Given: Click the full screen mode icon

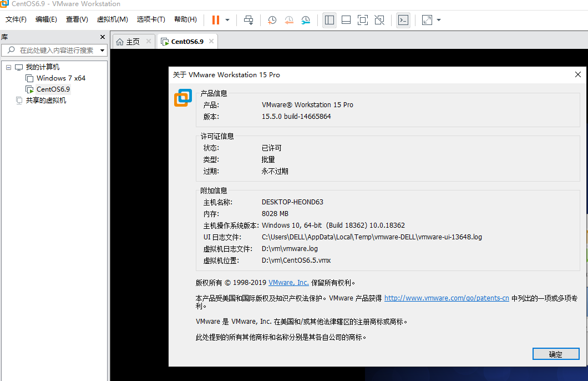Looking at the screenshot, I should pos(363,20).
